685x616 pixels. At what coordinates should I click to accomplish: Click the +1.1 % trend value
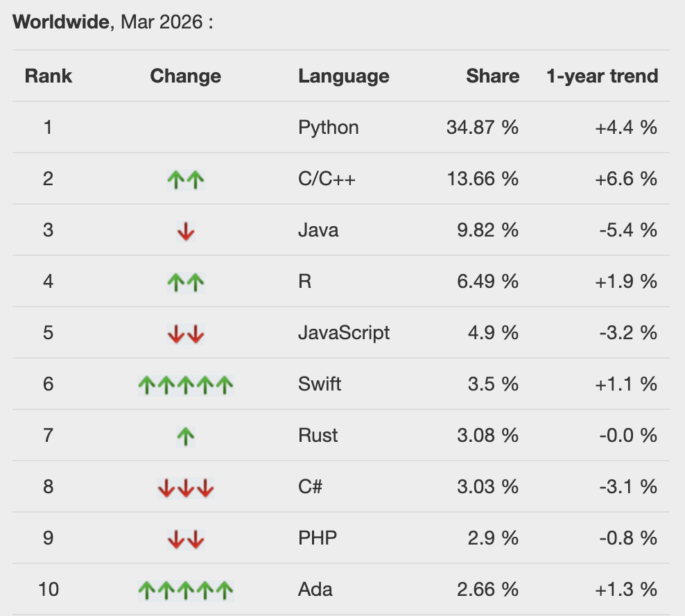point(626,384)
